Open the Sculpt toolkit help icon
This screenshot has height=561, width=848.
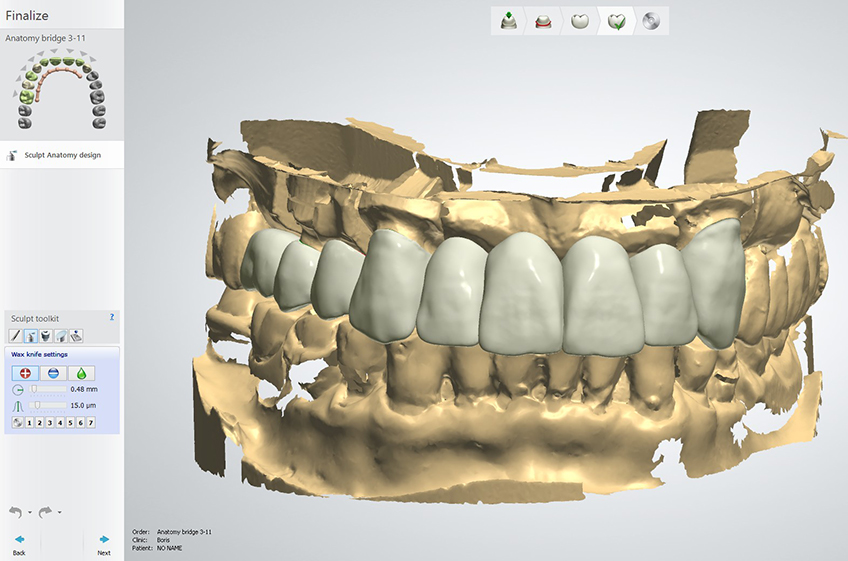click(111, 317)
